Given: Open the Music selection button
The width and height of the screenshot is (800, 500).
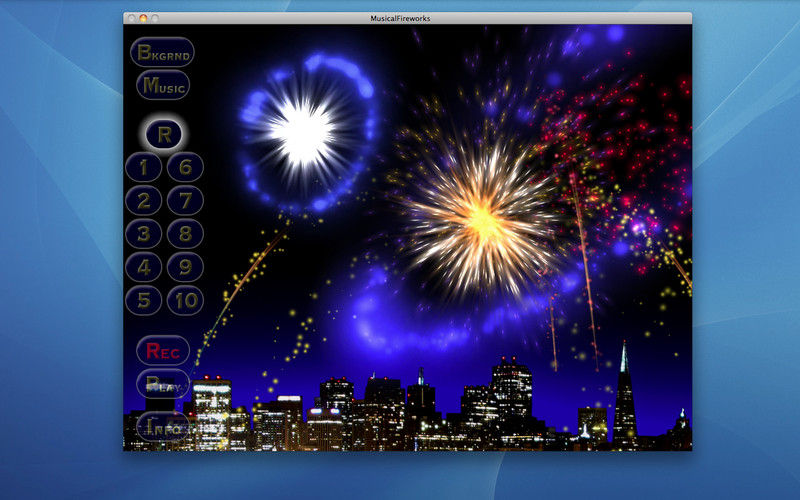Looking at the screenshot, I should coord(163,85).
